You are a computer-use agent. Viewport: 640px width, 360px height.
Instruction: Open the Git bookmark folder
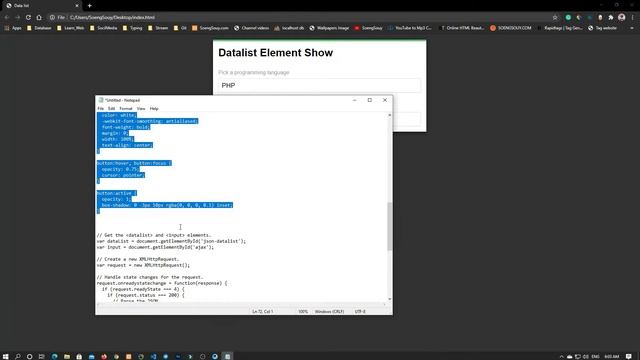(x=180, y=28)
